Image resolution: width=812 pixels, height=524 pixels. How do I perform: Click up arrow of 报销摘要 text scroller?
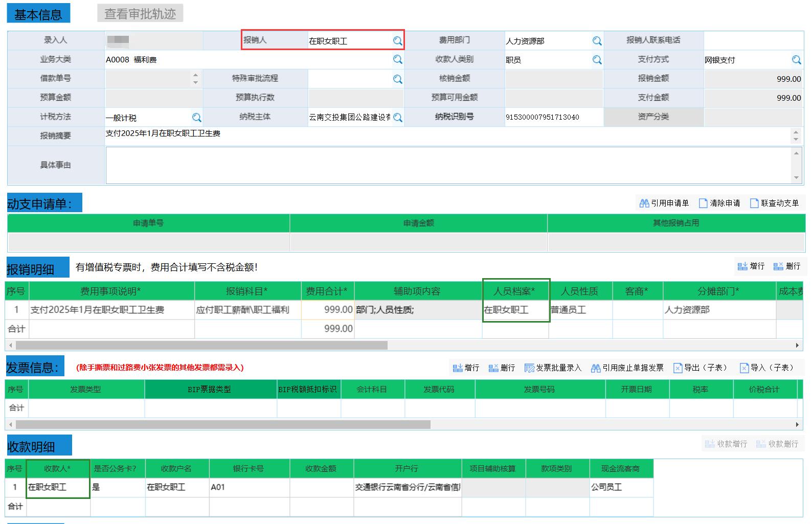click(x=796, y=132)
